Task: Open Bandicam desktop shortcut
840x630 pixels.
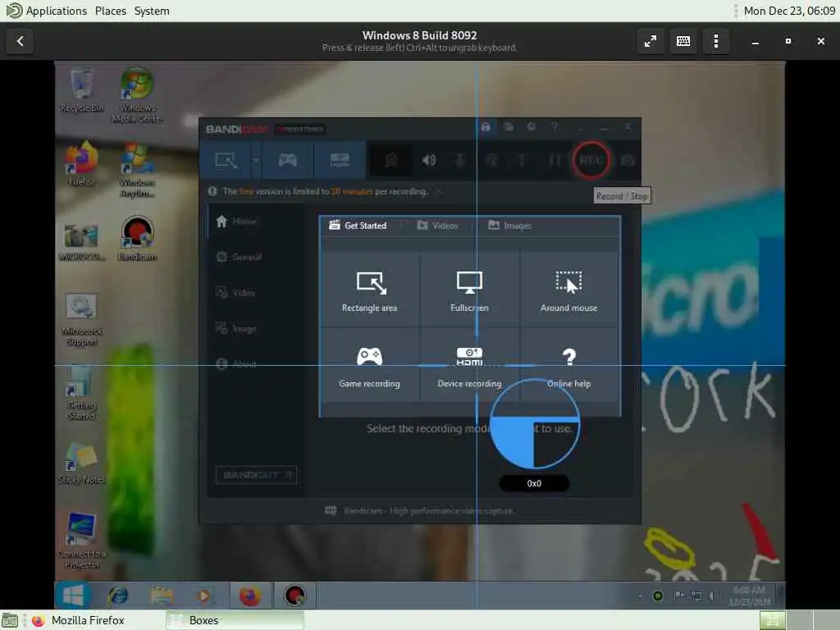Action: pos(138,239)
